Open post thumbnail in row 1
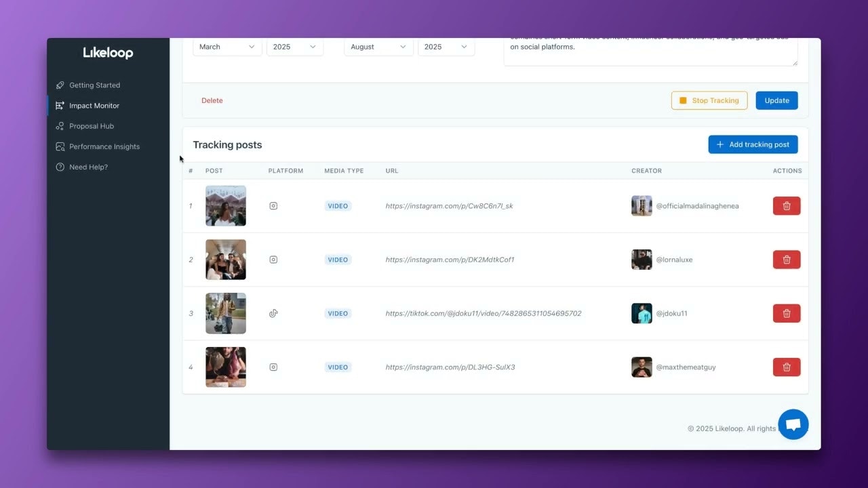The height and width of the screenshot is (488, 868). pyautogui.click(x=226, y=206)
